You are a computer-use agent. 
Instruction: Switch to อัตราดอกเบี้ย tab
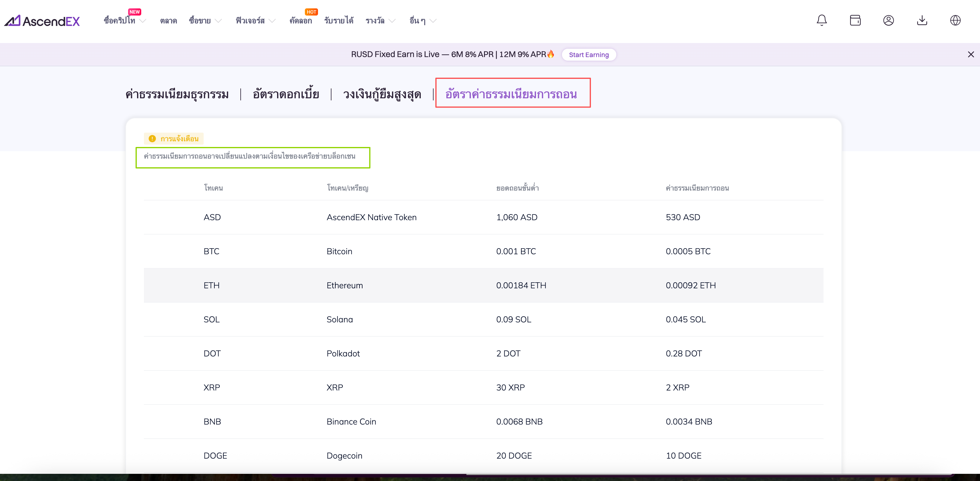[x=286, y=94]
